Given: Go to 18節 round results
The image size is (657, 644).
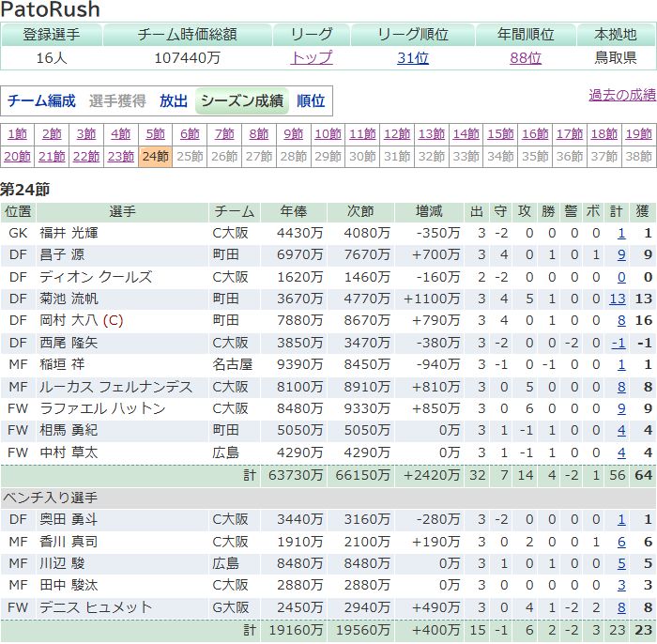Looking at the screenshot, I should point(604,134).
